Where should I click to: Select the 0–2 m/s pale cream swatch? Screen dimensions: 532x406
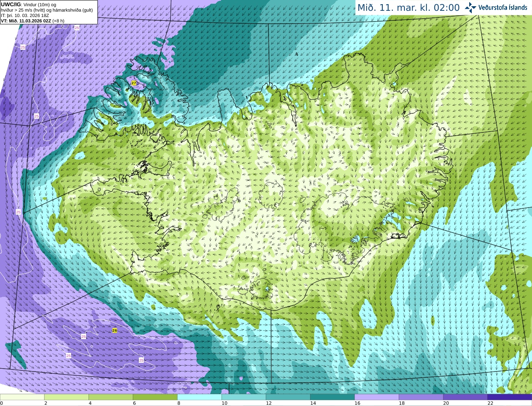tap(22, 397)
